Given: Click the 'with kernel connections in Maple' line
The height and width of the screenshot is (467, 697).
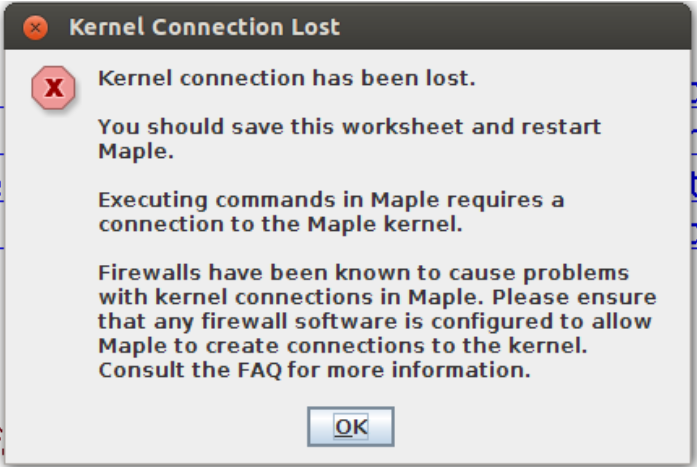Looking at the screenshot, I should click(377, 297).
